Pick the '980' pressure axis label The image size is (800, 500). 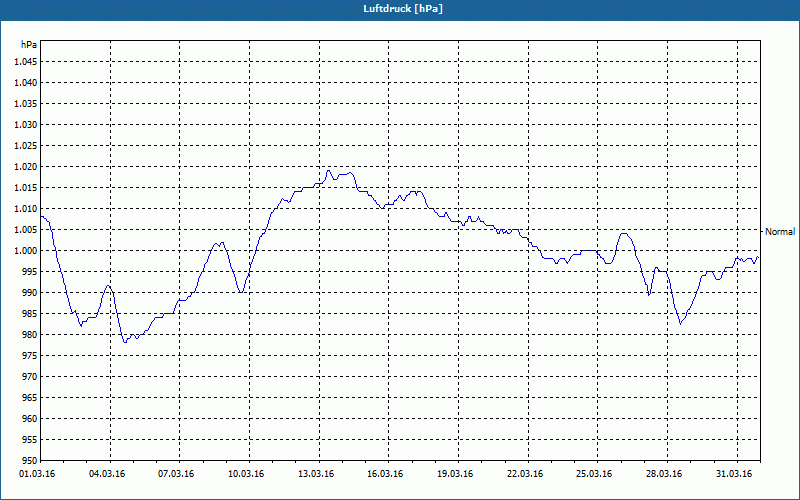(31, 335)
